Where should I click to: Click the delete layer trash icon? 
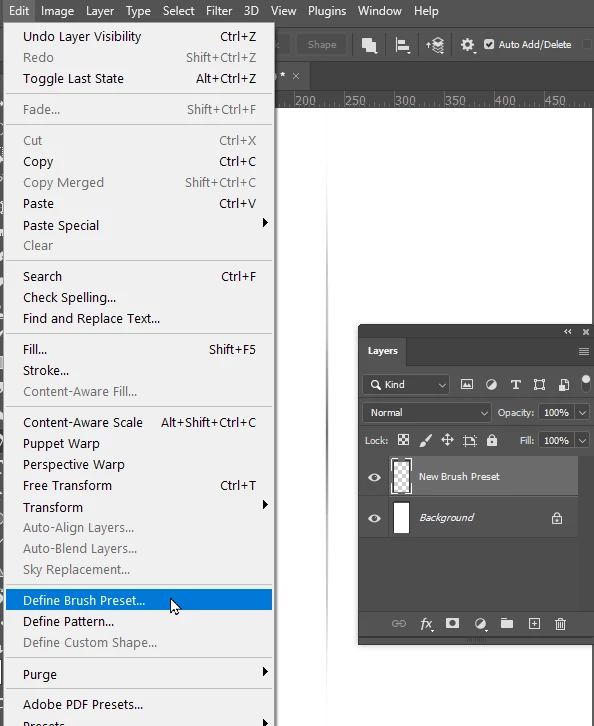click(x=560, y=624)
